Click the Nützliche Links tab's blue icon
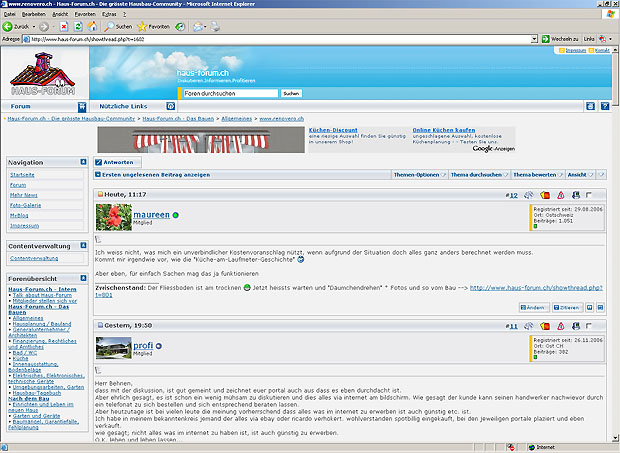620x453 pixels. click(x=170, y=106)
